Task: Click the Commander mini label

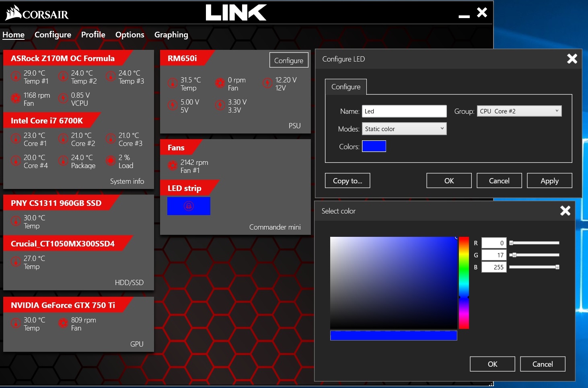Action: click(275, 227)
